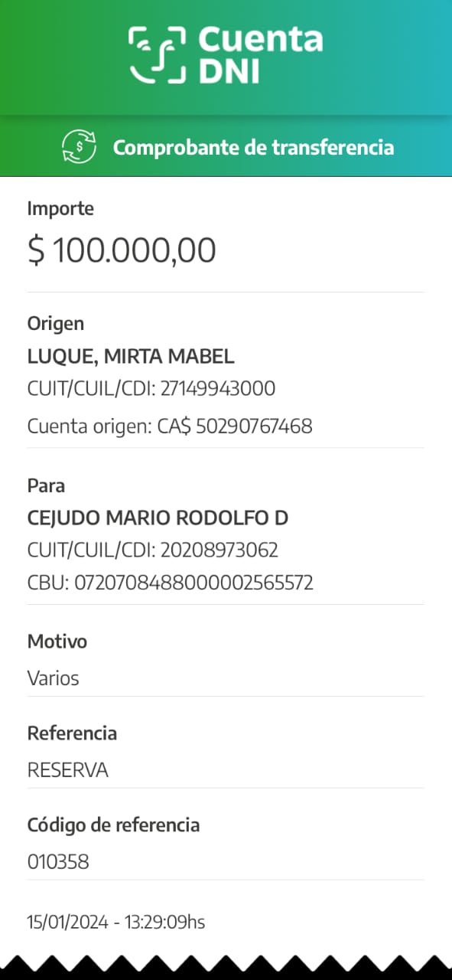
Task: Select the Origen section heading
Action: click(x=56, y=324)
